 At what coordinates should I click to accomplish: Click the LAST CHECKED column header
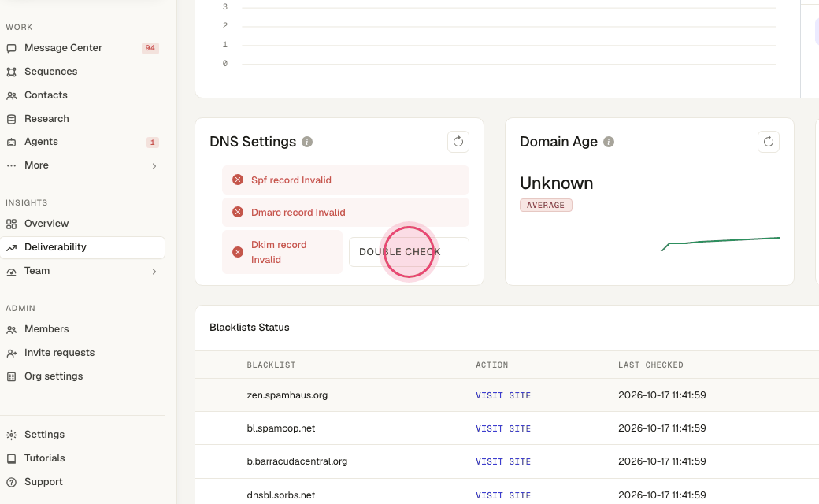(650, 365)
